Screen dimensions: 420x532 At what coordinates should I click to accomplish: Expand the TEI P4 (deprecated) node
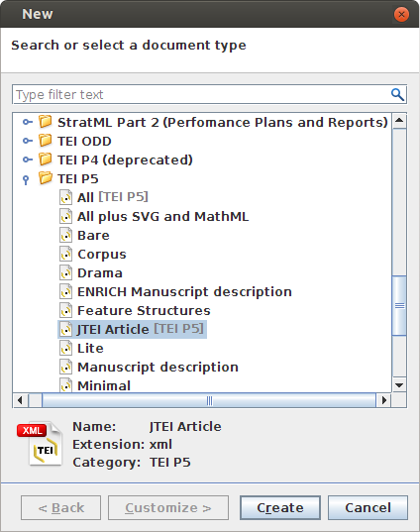tap(28, 160)
